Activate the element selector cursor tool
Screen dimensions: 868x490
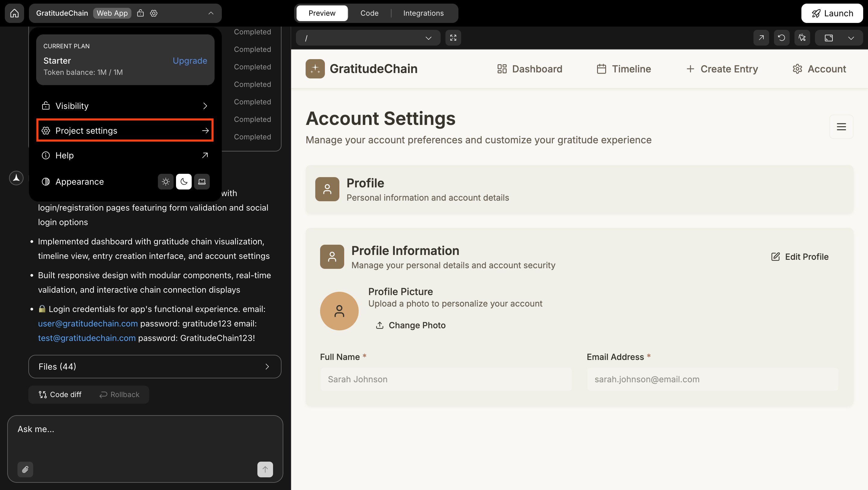pos(802,37)
